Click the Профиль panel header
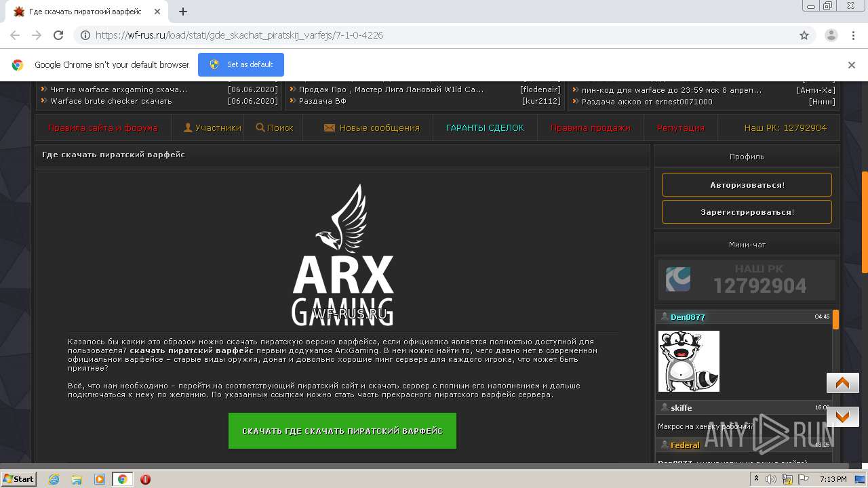Viewport: 868px width, 488px height. tap(747, 157)
